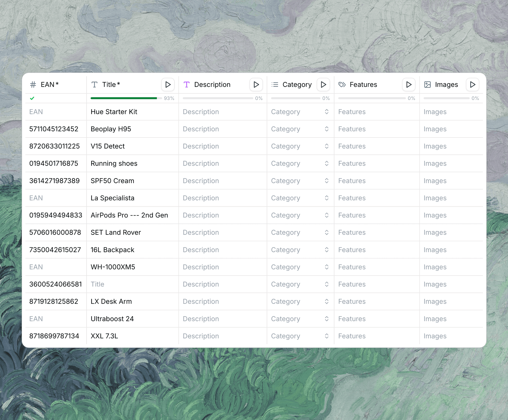Click the list icon beside Category header
Viewport: 508px width, 420px height.
point(275,85)
